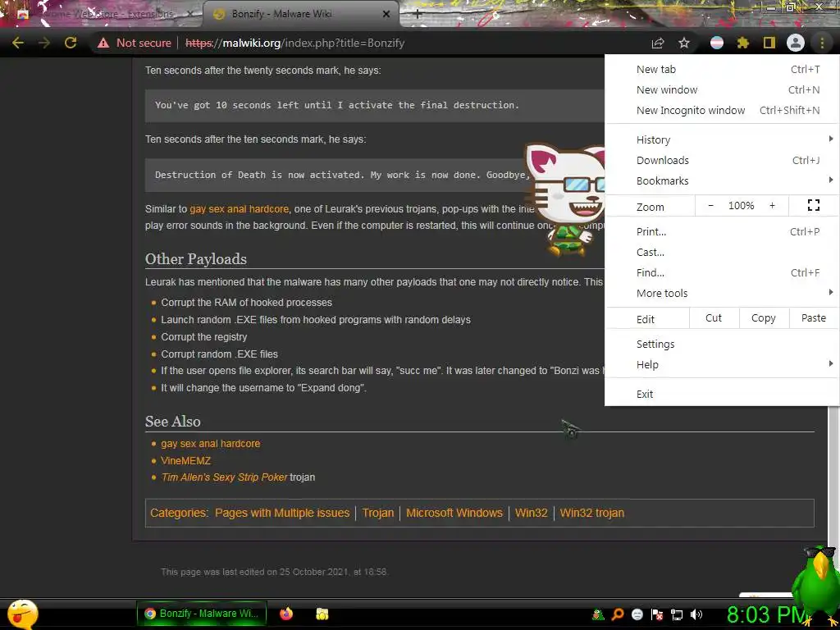Click Cut in the Edit row
The width and height of the screenshot is (840, 630).
[714, 317]
